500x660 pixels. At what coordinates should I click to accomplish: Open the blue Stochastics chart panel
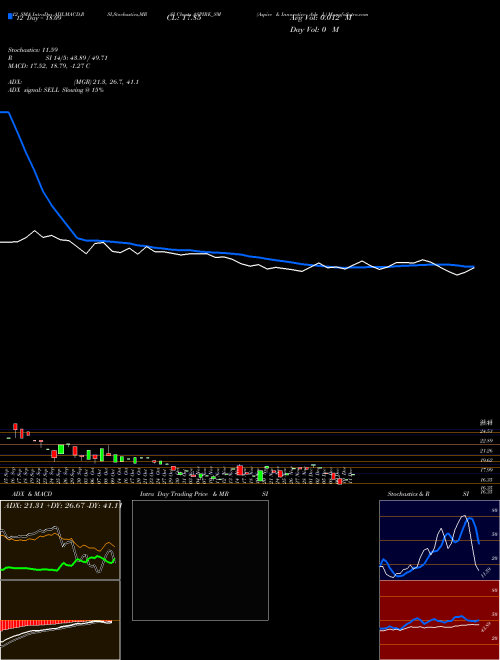point(439,540)
